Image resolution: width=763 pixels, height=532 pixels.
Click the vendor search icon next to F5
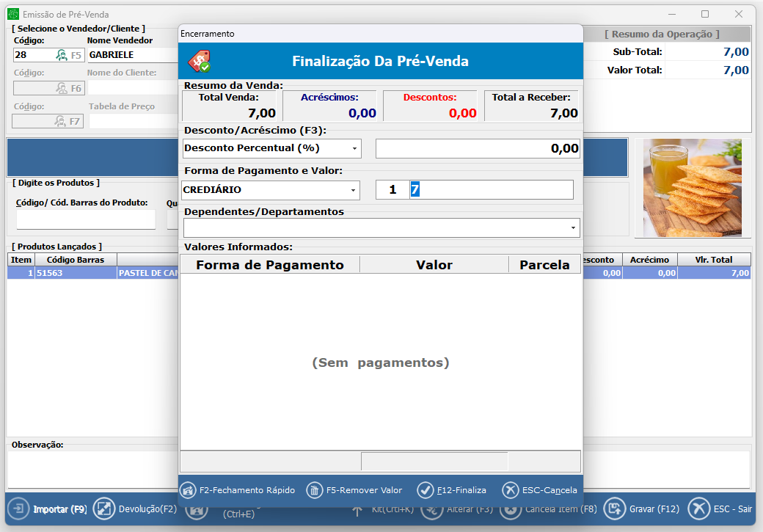click(62, 55)
